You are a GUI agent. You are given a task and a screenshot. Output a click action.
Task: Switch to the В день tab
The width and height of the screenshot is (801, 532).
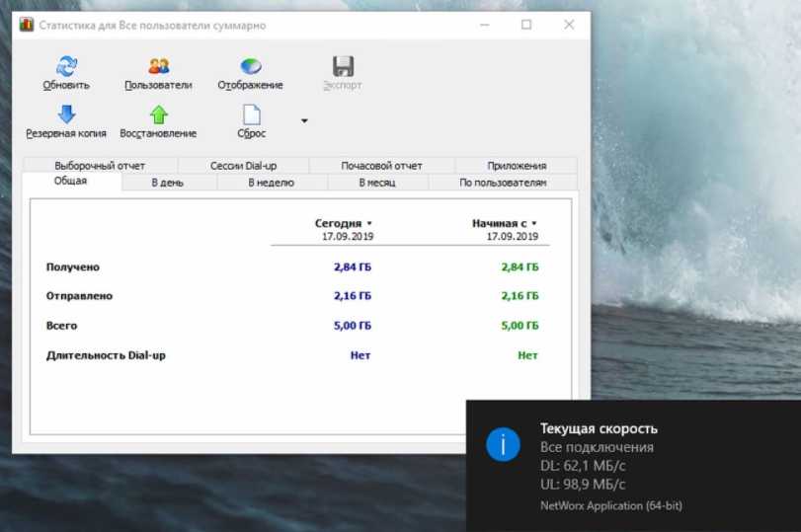[x=167, y=183]
